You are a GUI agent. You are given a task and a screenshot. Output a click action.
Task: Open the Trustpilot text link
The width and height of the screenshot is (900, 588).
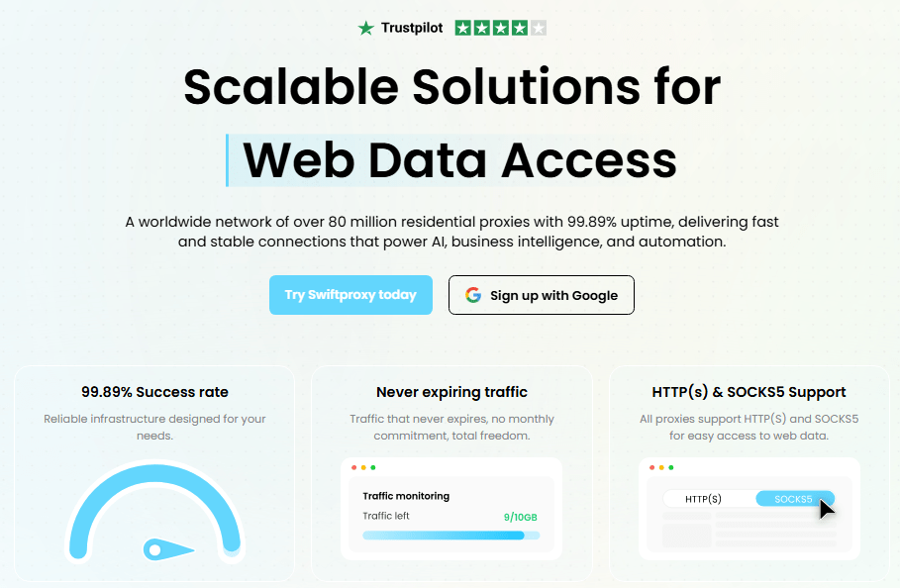click(412, 28)
